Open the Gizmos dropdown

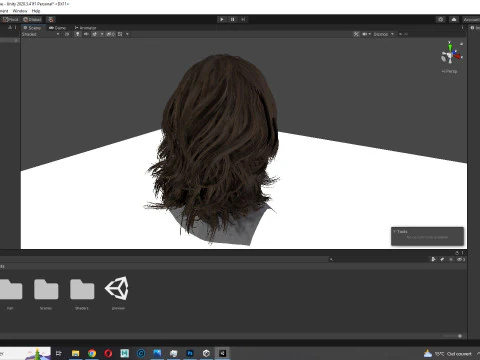click(x=384, y=34)
